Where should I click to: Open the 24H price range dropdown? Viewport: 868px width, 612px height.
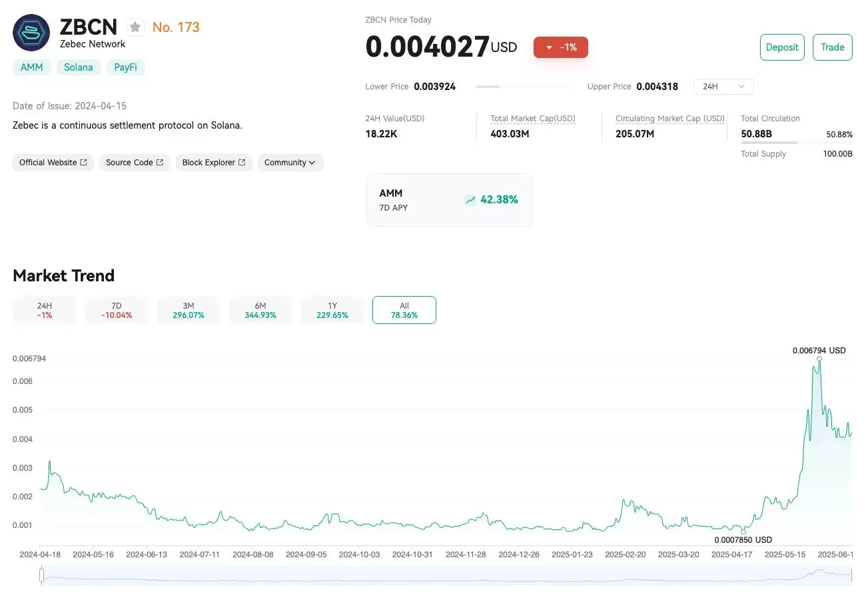[x=723, y=87]
